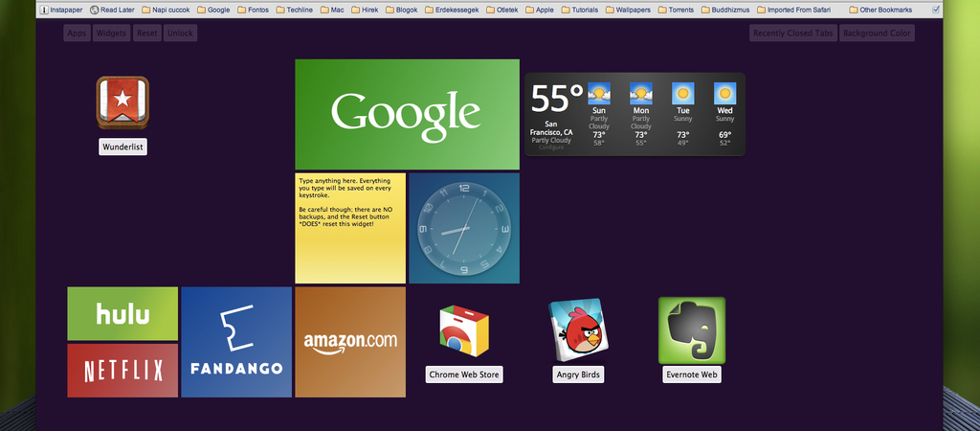
Task: Launch the Angry Birds app icon
Action: pos(578,330)
